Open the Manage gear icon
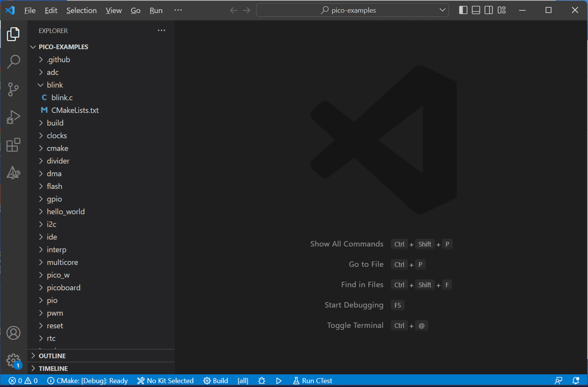Screen dimensions: 588x387 tap(13, 361)
